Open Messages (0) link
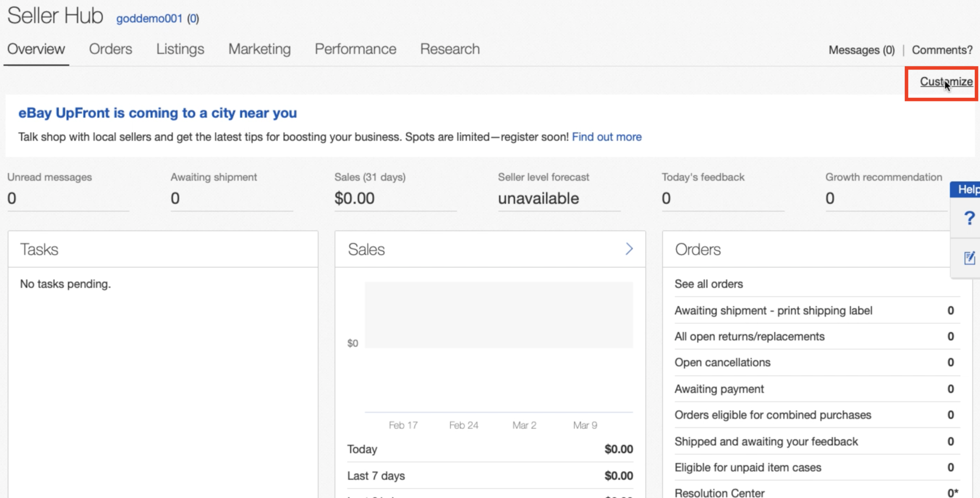 pos(861,50)
